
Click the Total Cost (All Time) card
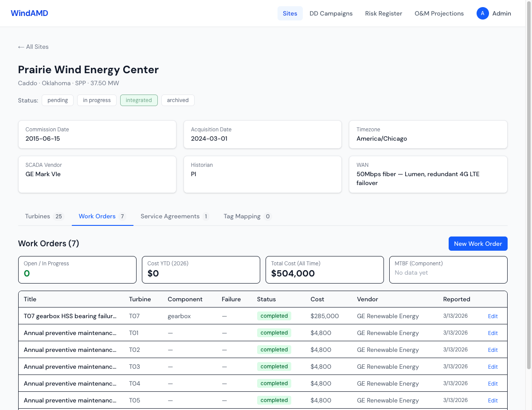click(x=325, y=269)
